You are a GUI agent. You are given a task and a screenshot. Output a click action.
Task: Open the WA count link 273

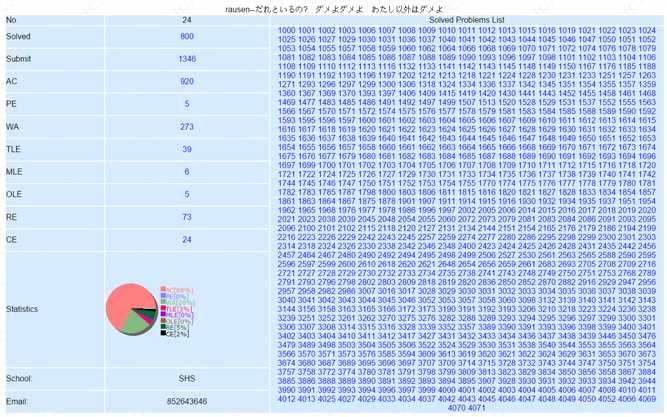coord(187,127)
